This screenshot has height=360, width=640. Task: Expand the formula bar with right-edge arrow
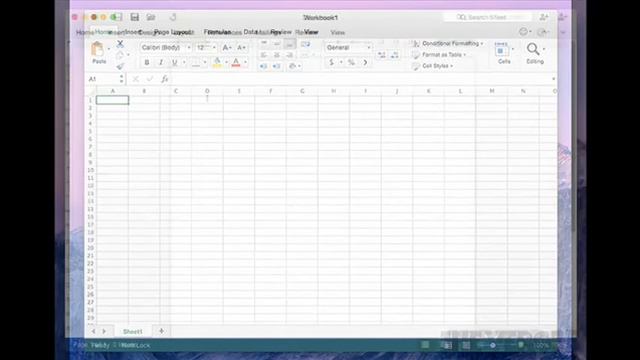pyautogui.click(x=554, y=79)
